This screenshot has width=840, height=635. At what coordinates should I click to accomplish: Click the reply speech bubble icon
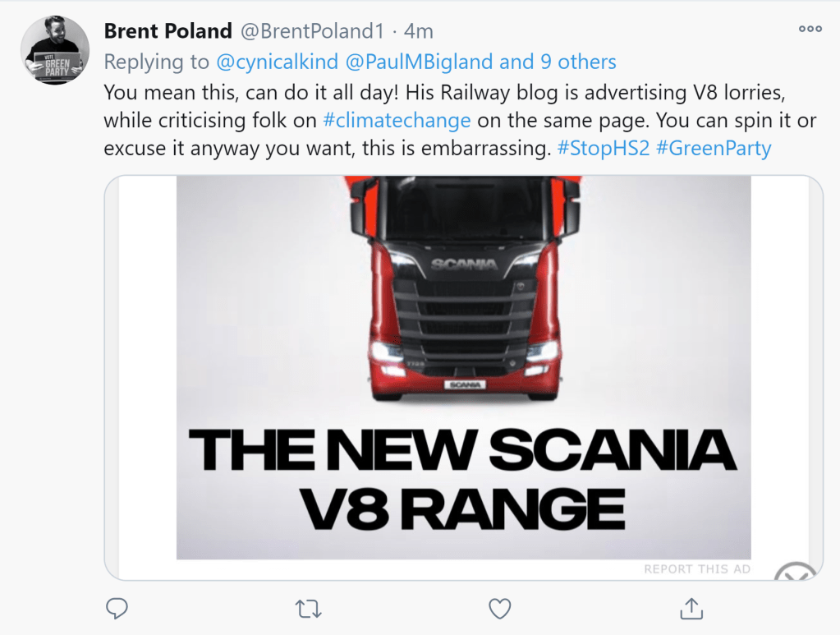point(117,608)
